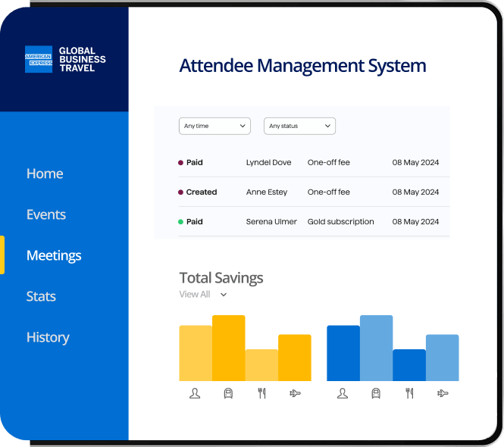Click dining fork icon under blue chart
Viewport: 504px width, 447px height.
(409, 393)
